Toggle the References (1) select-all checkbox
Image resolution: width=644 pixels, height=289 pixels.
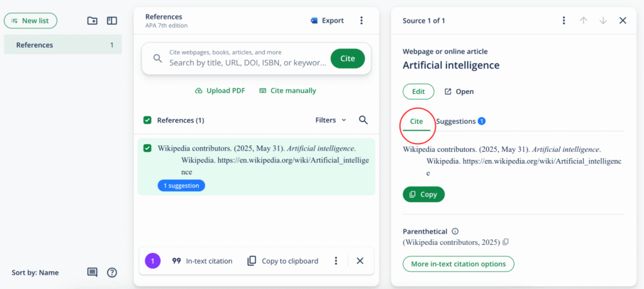coord(147,120)
